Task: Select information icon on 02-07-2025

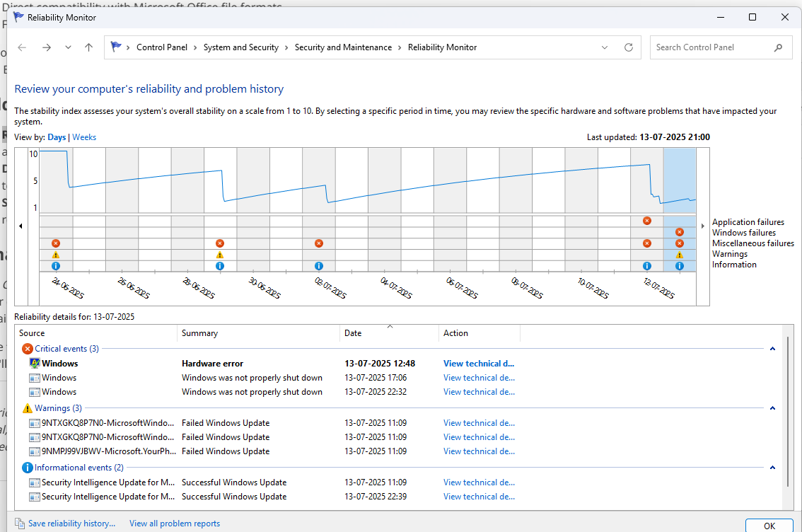Action: 319,266
